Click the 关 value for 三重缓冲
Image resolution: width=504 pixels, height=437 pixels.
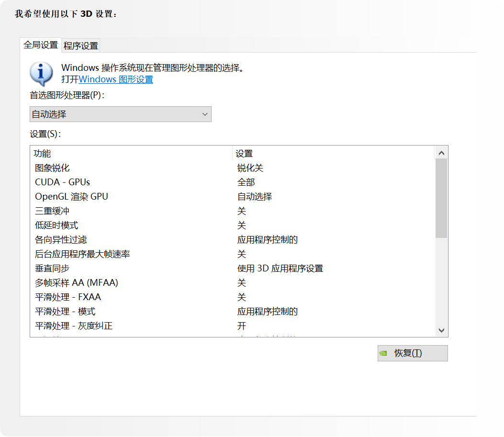[x=242, y=211]
